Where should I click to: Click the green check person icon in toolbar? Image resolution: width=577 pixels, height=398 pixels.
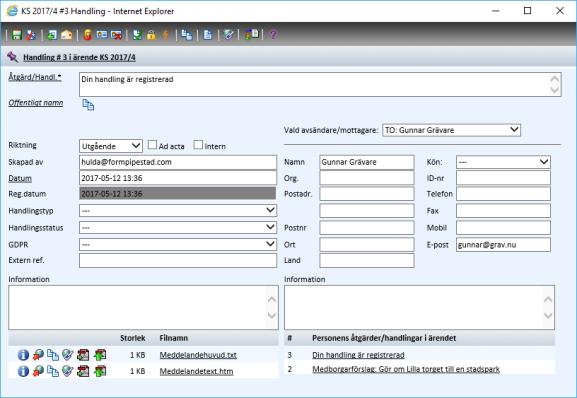pos(137,35)
